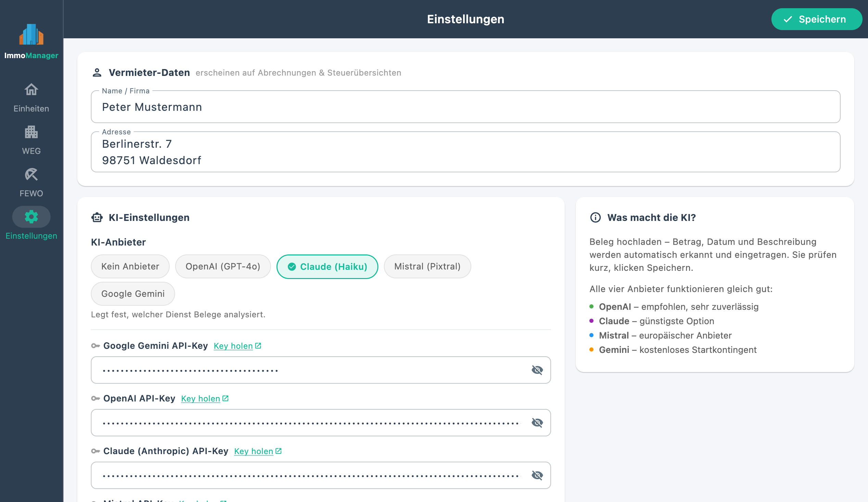Open Key holen link for Google Gemini
This screenshot has height=502, width=868.
click(233, 346)
